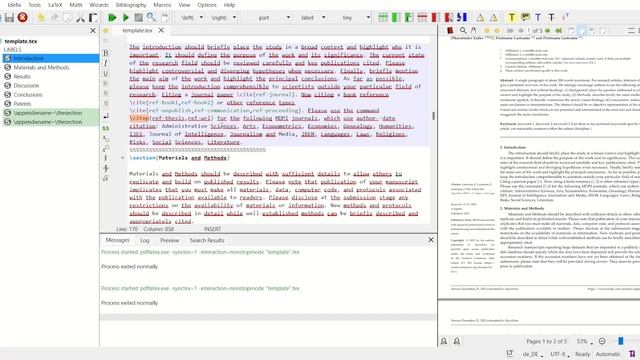Viewport: 640px width, 360px height.
Task: Switch to the Search Results tab
Action: click(207, 240)
